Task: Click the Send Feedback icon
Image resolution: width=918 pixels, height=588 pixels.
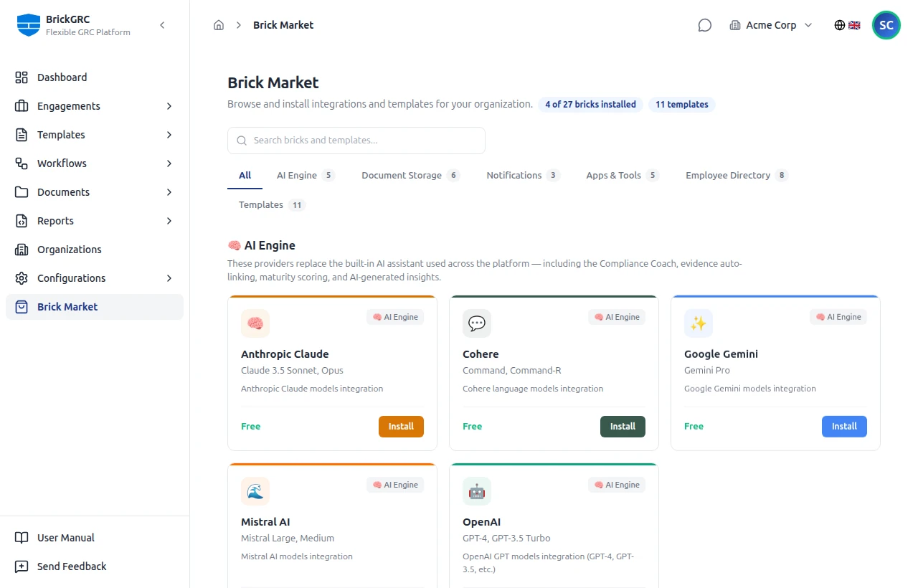Action: tap(20, 566)
